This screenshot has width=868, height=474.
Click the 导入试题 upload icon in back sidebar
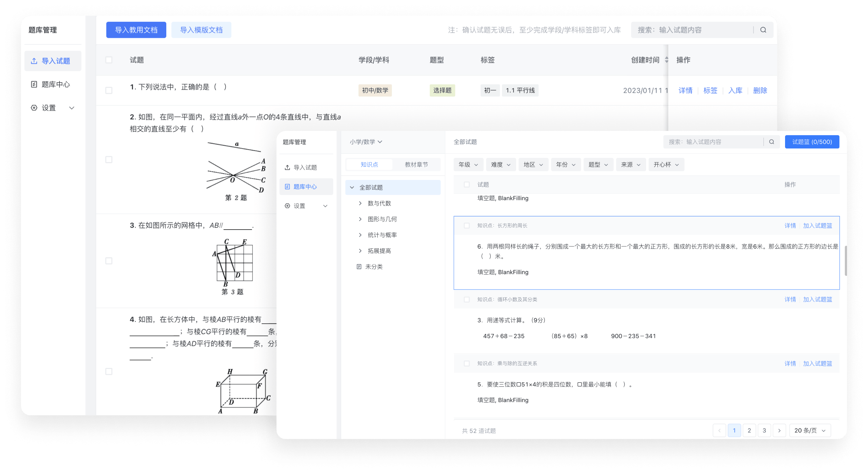click(34, 61)
